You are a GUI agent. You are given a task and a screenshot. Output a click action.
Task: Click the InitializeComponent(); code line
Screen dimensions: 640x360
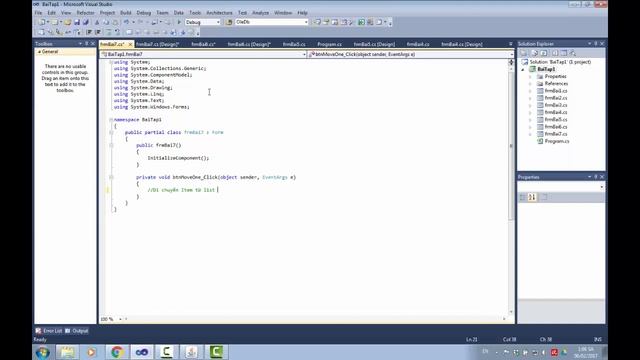(178, 158)
